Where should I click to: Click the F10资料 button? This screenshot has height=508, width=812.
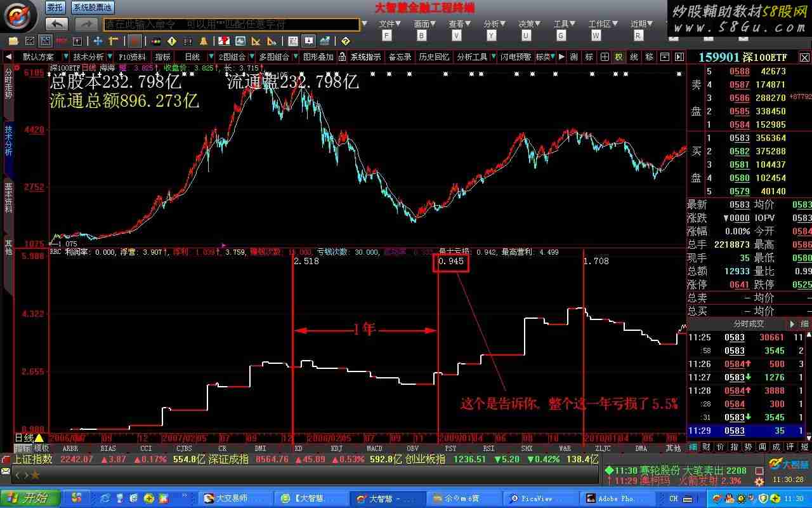133,57
